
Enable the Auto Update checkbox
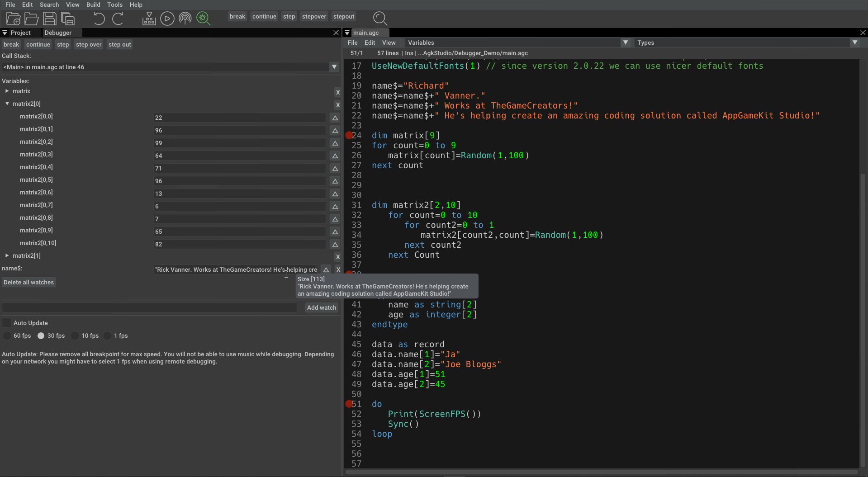pyautogui.click(x=7, y=323)
